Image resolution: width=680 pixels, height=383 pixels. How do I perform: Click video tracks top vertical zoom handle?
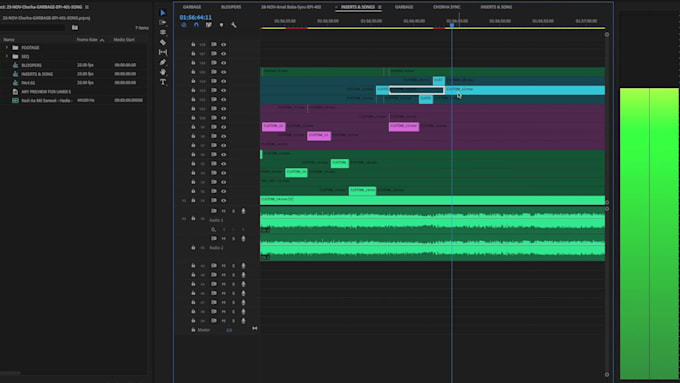[607, 34]
